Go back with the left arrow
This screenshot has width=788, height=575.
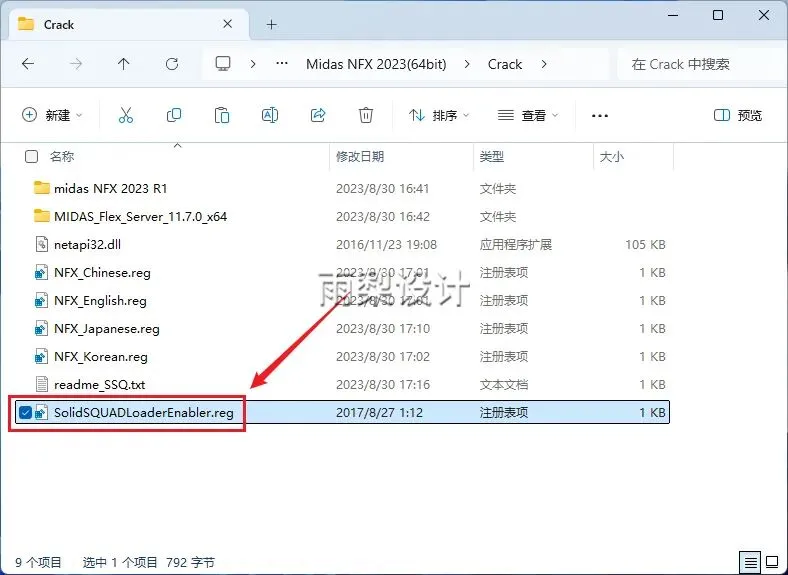tap(28, 64)
